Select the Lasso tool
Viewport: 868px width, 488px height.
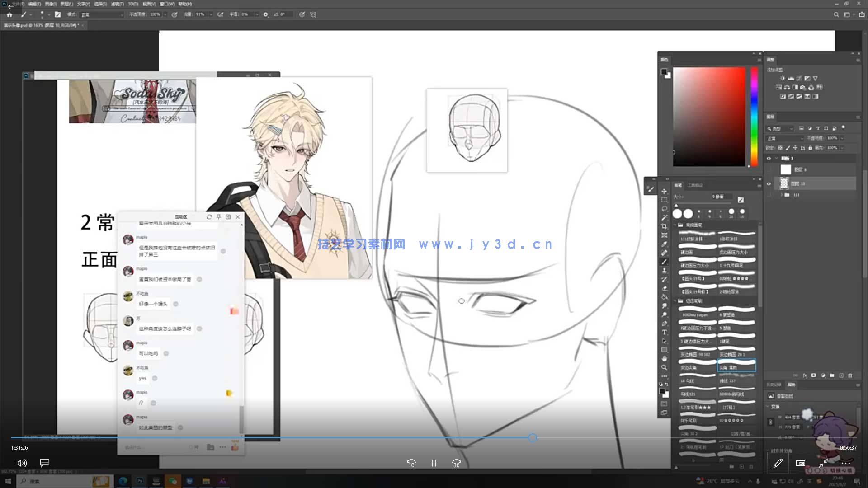[664, 209]
